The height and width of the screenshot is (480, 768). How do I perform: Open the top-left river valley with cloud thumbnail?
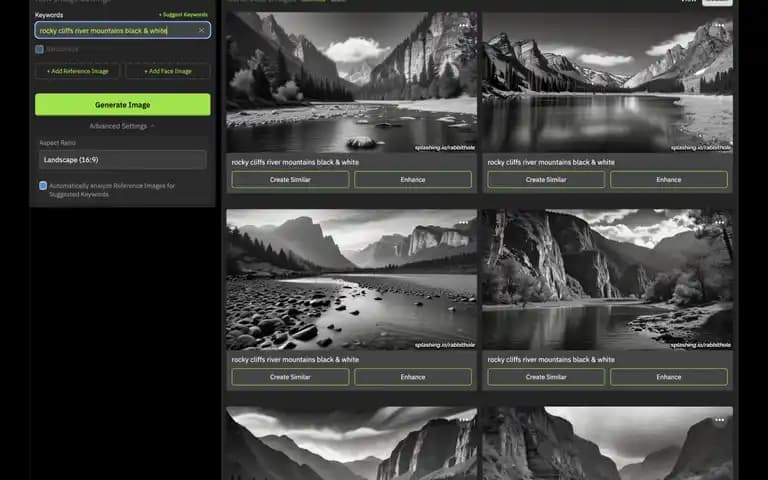352,82
